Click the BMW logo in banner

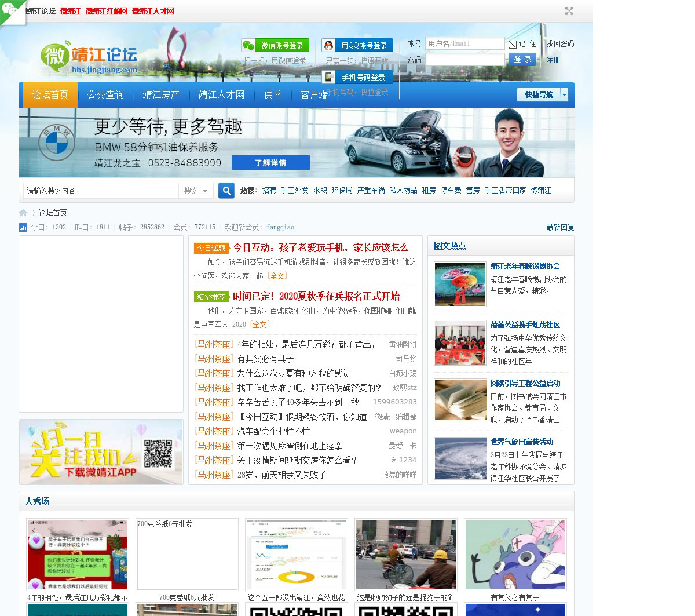[x=57, y=143]
